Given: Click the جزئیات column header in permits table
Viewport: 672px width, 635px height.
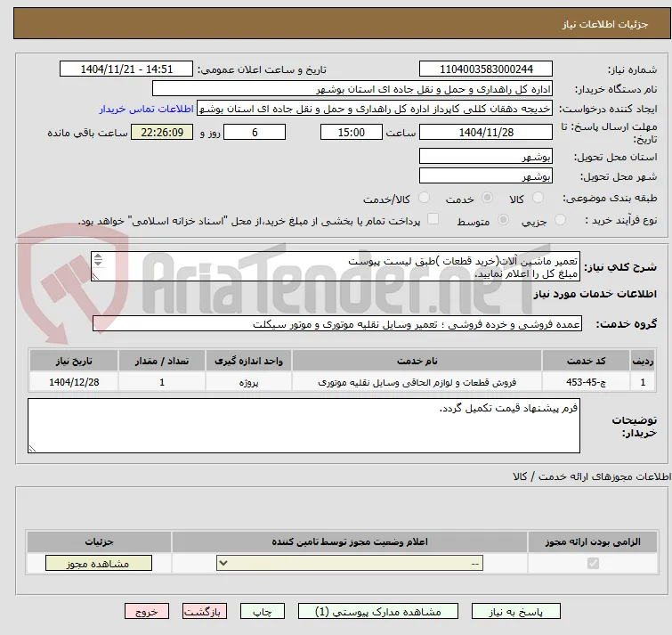Looking at the screenshot, I should point(99,542).
